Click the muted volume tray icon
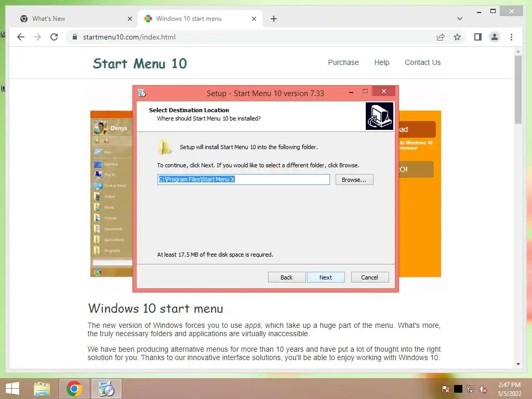This screenshot has width=532, height=399. (x=483, y=389)
